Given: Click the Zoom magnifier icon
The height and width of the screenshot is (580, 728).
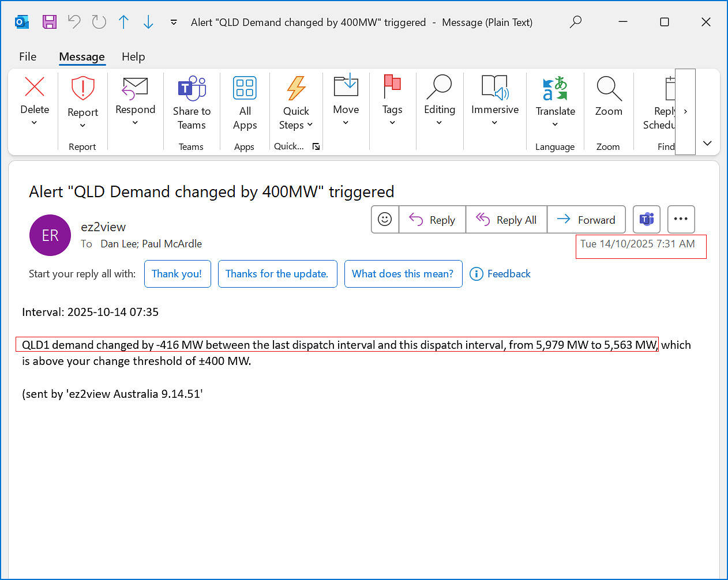Looking at the screenshot, I should 609,89.
